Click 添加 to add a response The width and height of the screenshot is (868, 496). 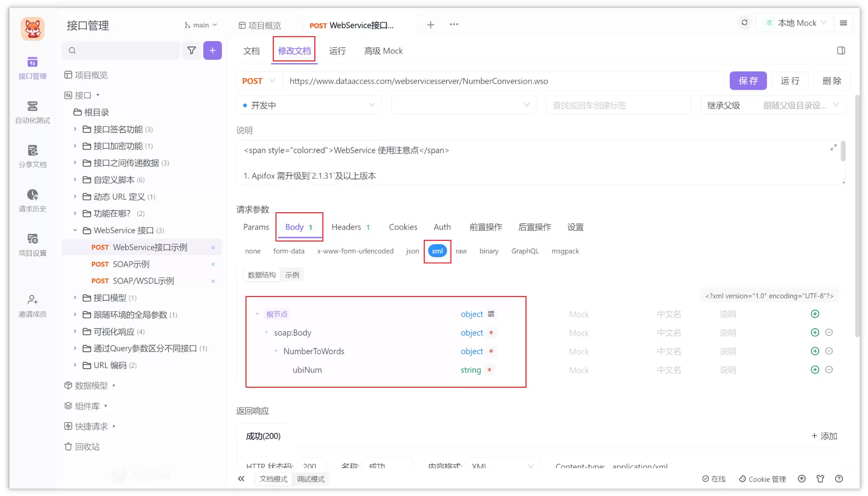point(824,436)
